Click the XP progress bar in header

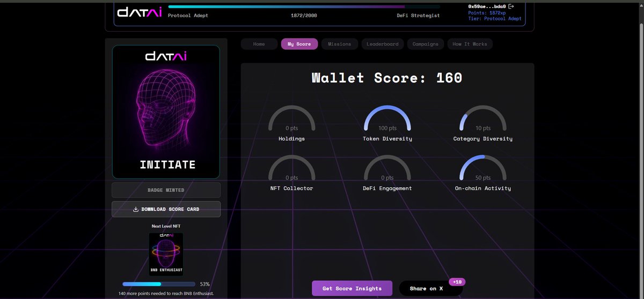304,6
